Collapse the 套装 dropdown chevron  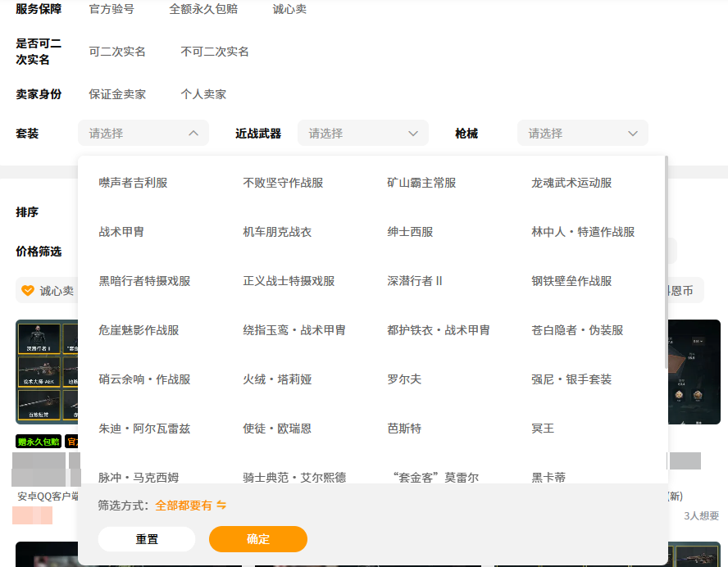(x=193, y=133)
